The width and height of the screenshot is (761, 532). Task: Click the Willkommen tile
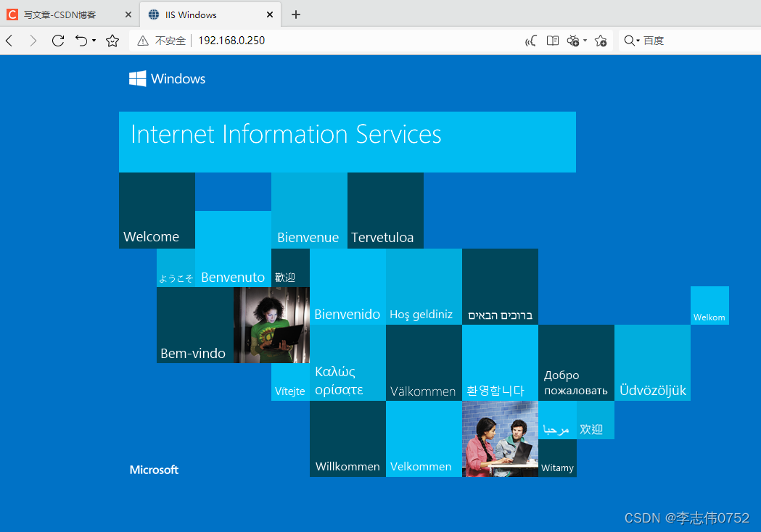tap(347, 439)
